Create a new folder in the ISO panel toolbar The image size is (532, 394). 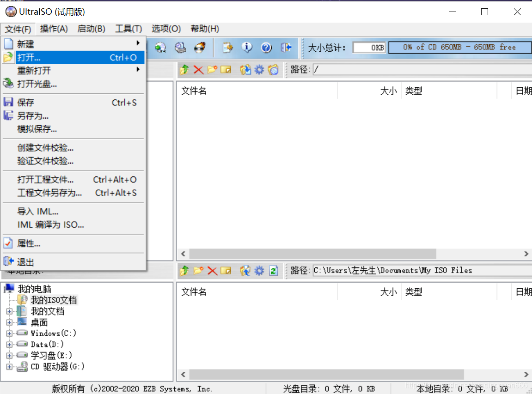pos(213,70)
